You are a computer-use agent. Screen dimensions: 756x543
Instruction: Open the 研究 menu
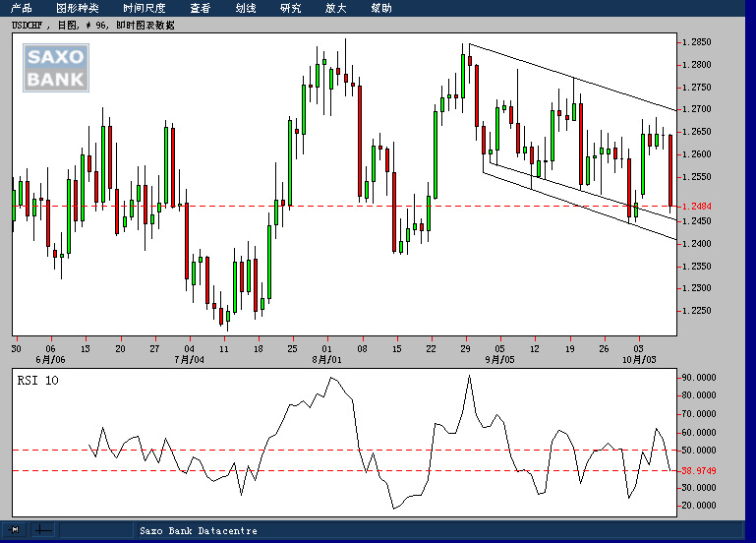pos(290,8)
